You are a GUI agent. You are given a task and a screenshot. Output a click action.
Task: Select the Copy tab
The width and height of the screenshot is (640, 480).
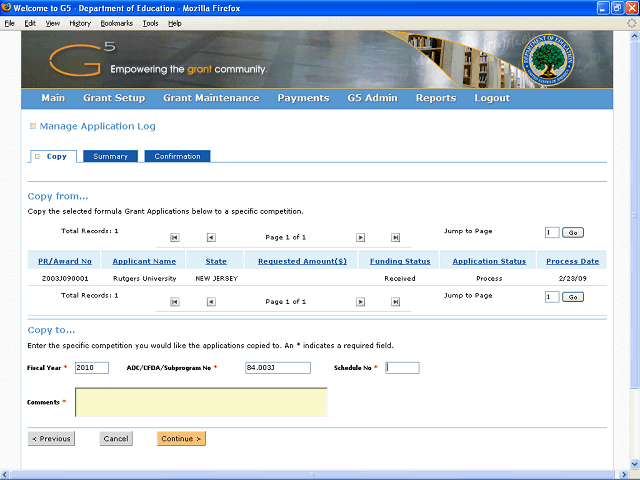(53, 156)
